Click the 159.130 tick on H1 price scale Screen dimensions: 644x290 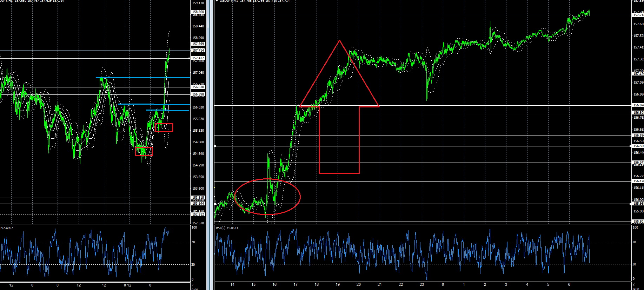tap(198, 3)
